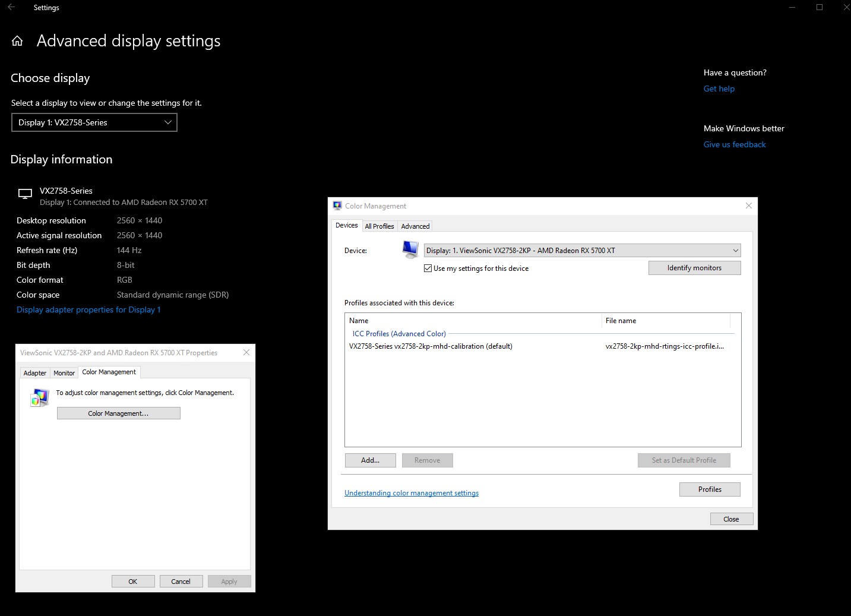Click the monitor icon beside VX2758-Series
The image size is (851, 616).
click(25, 194)
